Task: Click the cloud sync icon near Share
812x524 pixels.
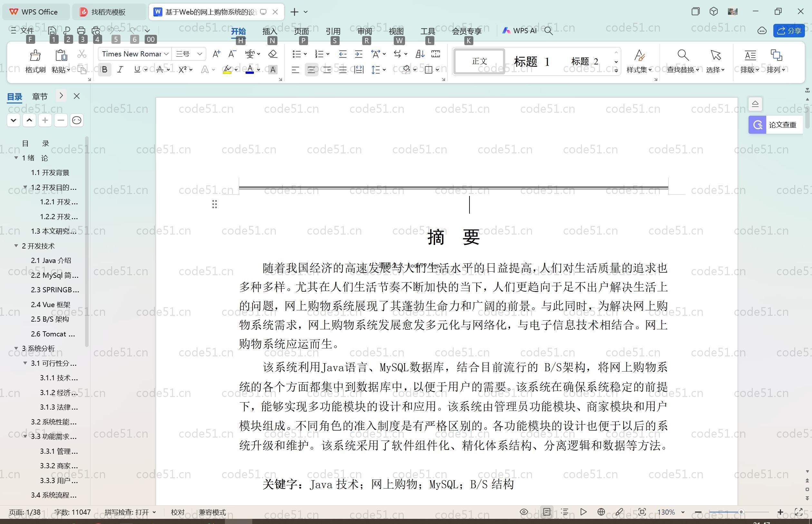Action: 762,31
